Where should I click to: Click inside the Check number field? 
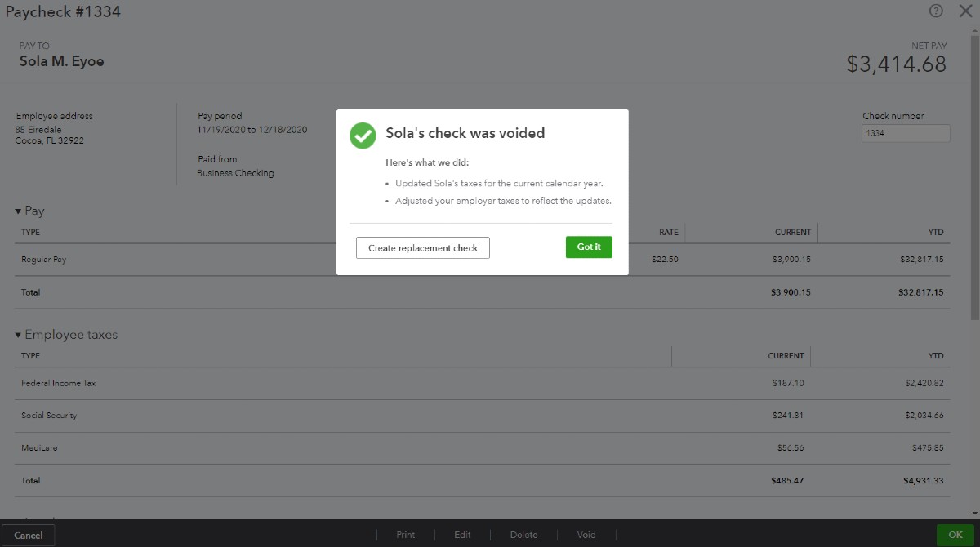click(x=906, y=133)
